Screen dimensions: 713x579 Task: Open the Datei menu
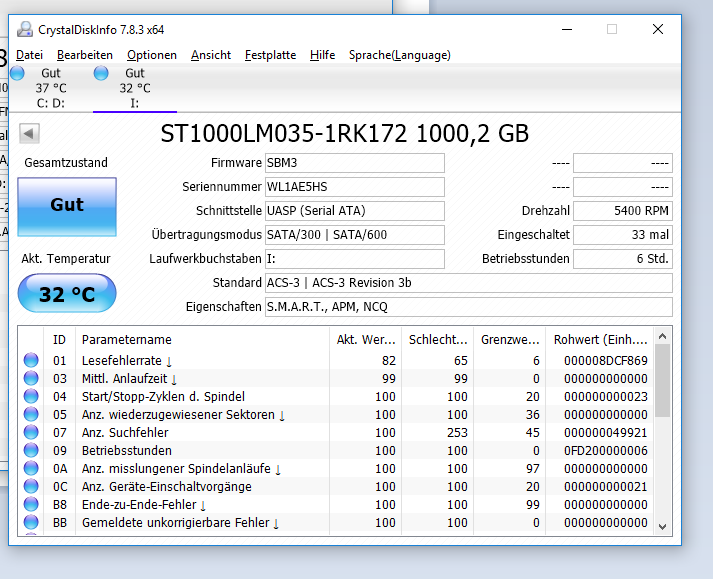30,55
